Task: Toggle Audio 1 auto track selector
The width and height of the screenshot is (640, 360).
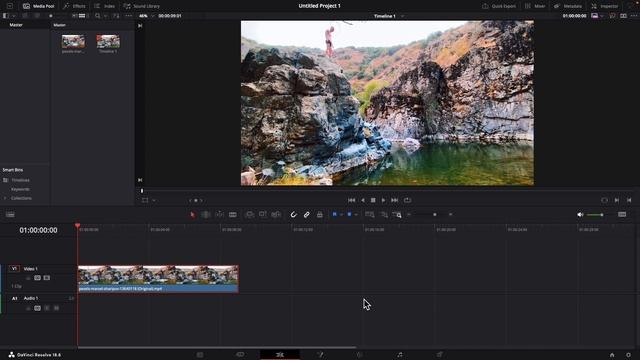Action: pos(38,308)
